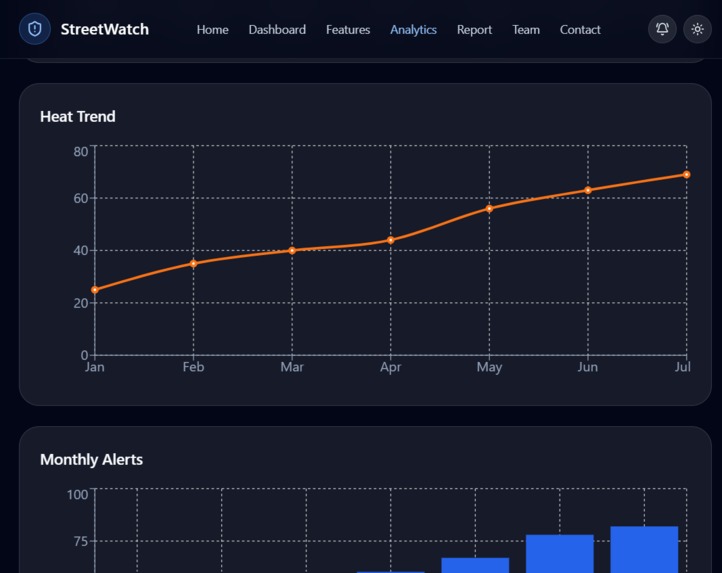Go to the Home nav link
722x573 pixels.
[212, 29]
